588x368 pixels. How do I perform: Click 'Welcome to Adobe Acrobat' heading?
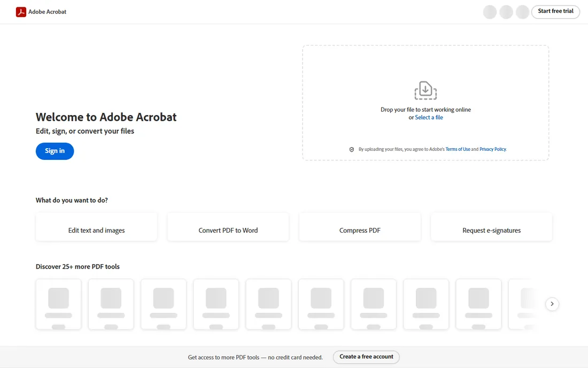(106, 117)
